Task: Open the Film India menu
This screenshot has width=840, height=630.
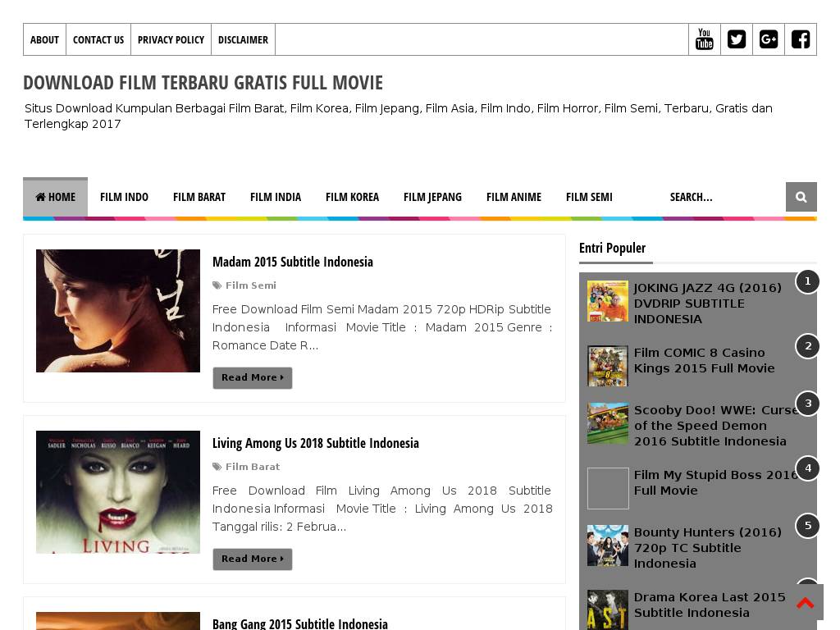Action: 276,197
